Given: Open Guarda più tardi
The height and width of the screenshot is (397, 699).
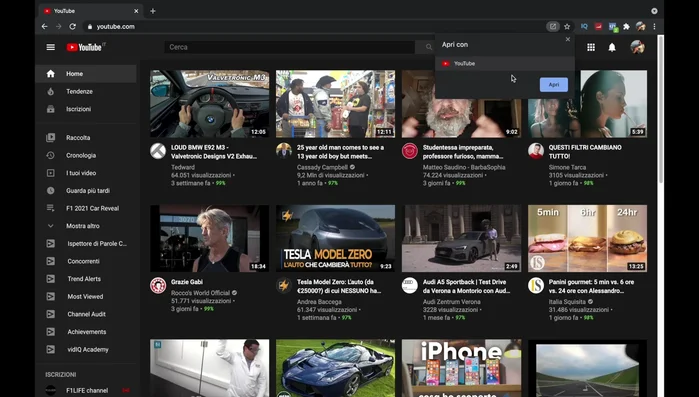Looking at the screenshot, I should pos(86,190).
